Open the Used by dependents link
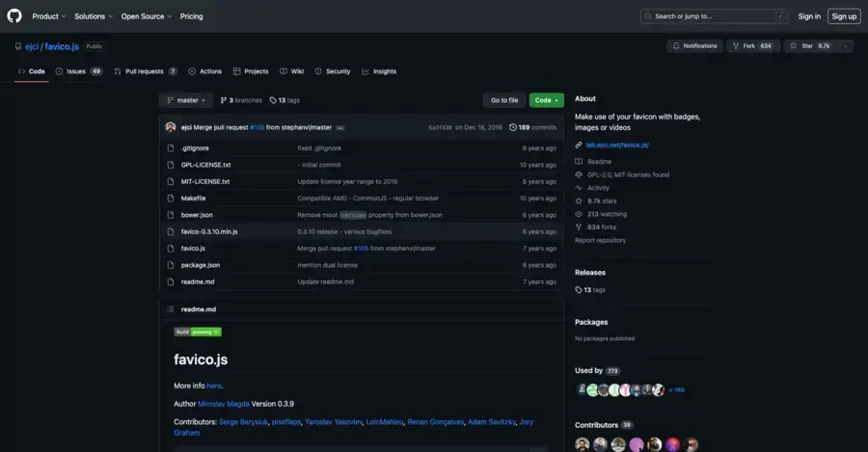 597,371
